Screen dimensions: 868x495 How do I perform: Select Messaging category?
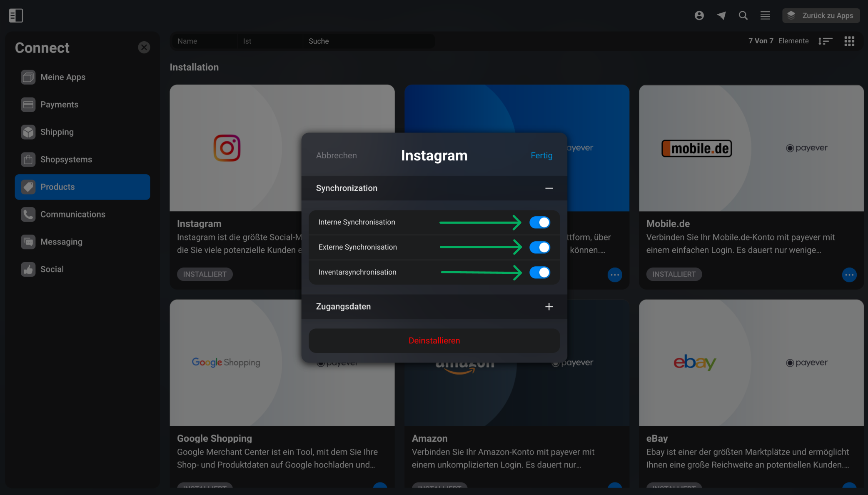coord(82,242)
